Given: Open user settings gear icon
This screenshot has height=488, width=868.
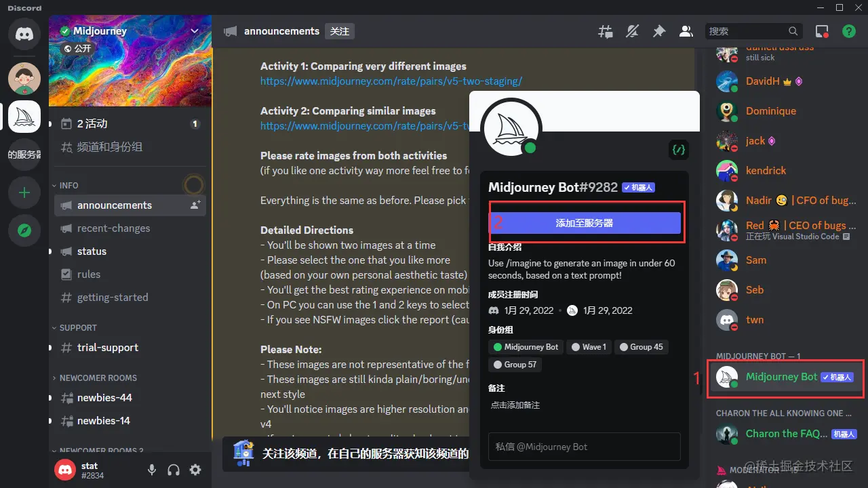Looking at the screenshot, I should [x=195, y=470].
